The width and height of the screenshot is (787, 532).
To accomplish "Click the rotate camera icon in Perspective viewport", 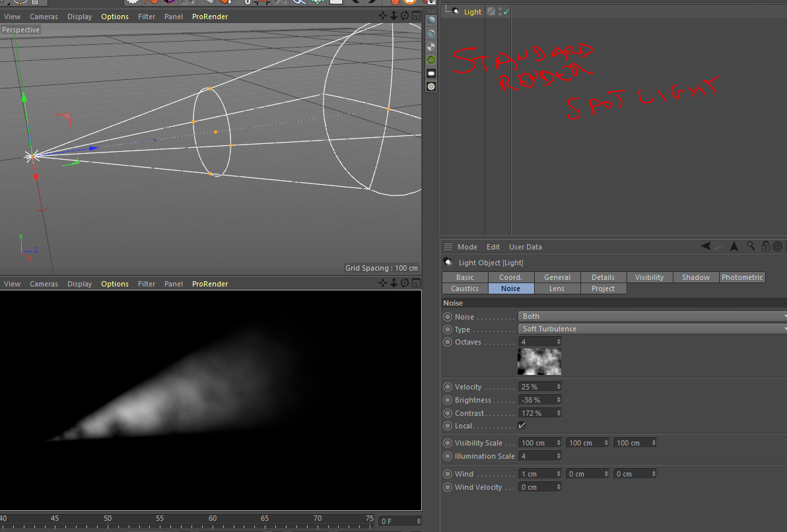I will pos(405,16).
